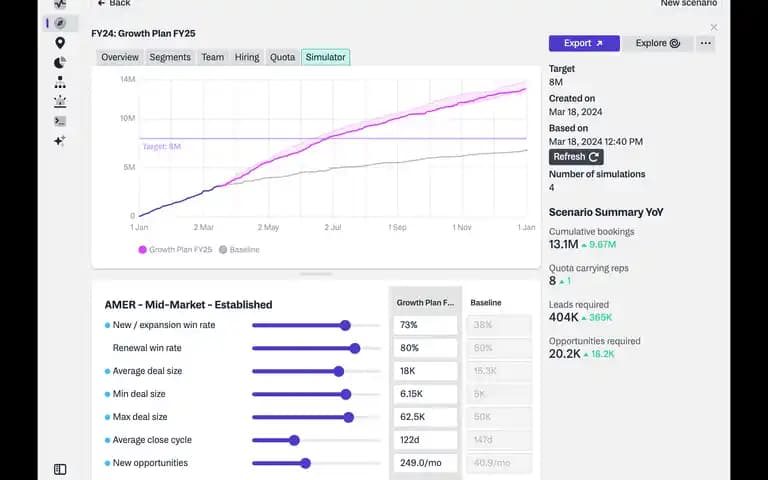Screen dimensions: 768x480
Task: Adjust Average deal size slider handle
Action: 338,371
